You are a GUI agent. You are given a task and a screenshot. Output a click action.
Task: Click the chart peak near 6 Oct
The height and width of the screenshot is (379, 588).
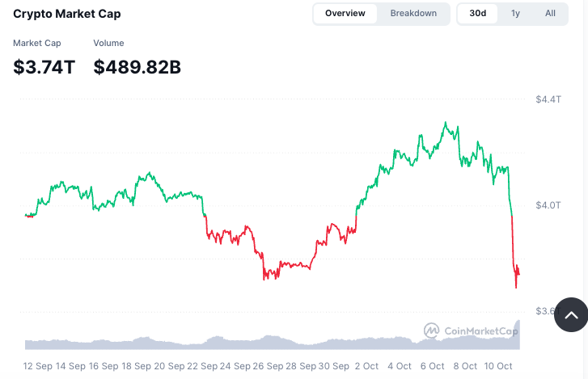click(x=445, y=123)
